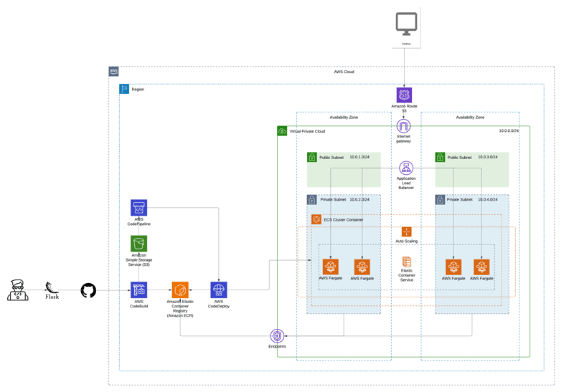The image size is (574, 392).
Task: Click the CIDR text "10.0.4.0/24"
Action: [488, 200]
